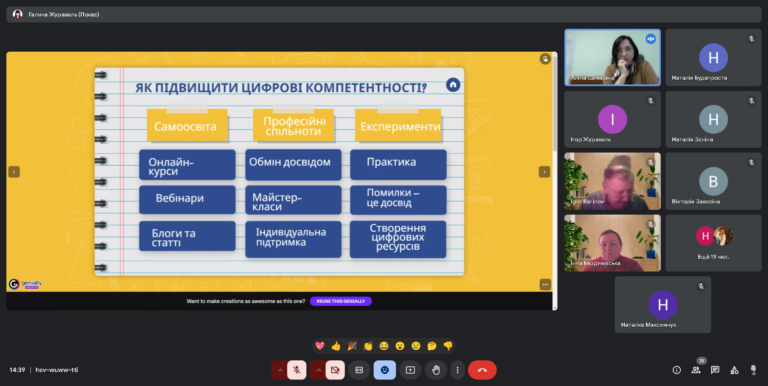Open chat with everyone
Screen dimensions: 768x386
[715, 370]
